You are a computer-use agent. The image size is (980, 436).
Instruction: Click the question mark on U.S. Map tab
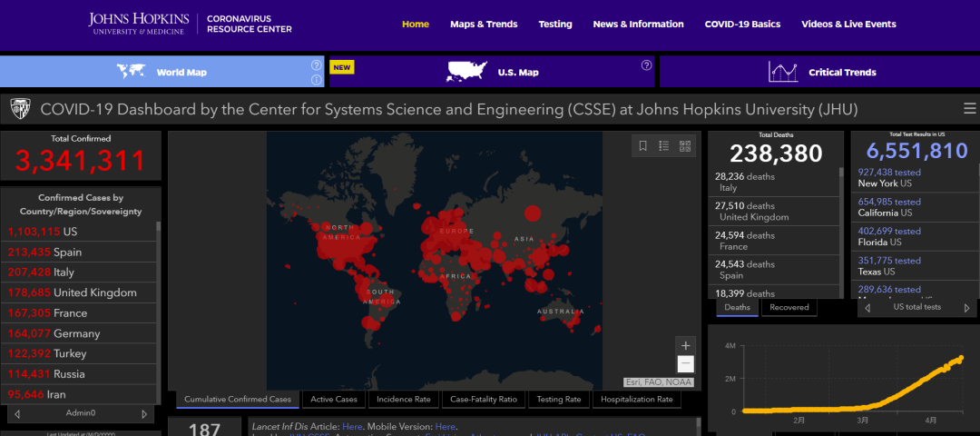pos(646,65)
